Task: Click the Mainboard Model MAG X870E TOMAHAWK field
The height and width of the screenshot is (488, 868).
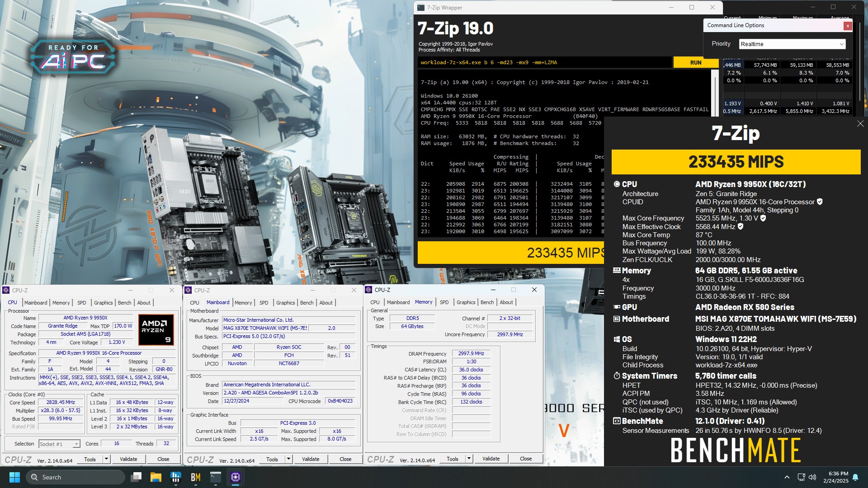Action: pos(265,328)
